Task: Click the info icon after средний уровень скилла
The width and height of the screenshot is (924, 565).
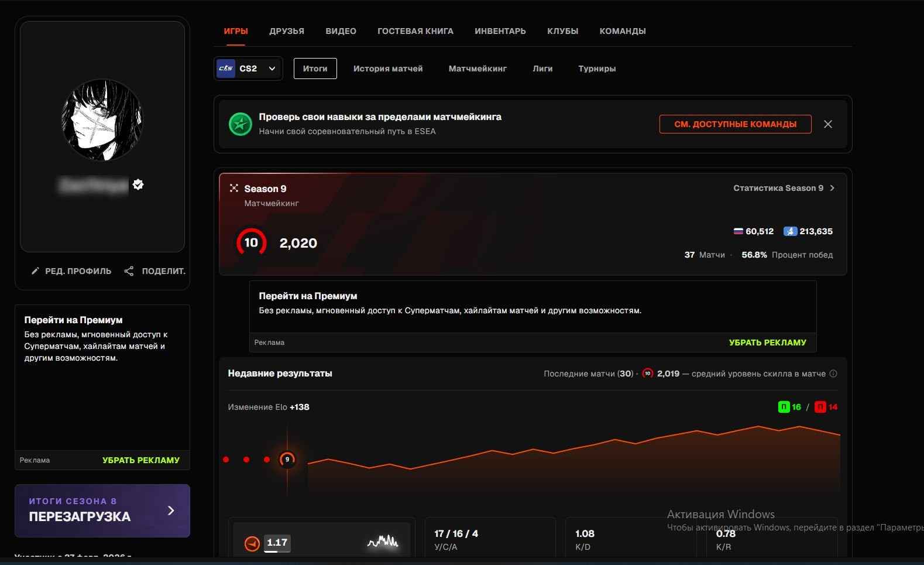Action: coord(833,374)
